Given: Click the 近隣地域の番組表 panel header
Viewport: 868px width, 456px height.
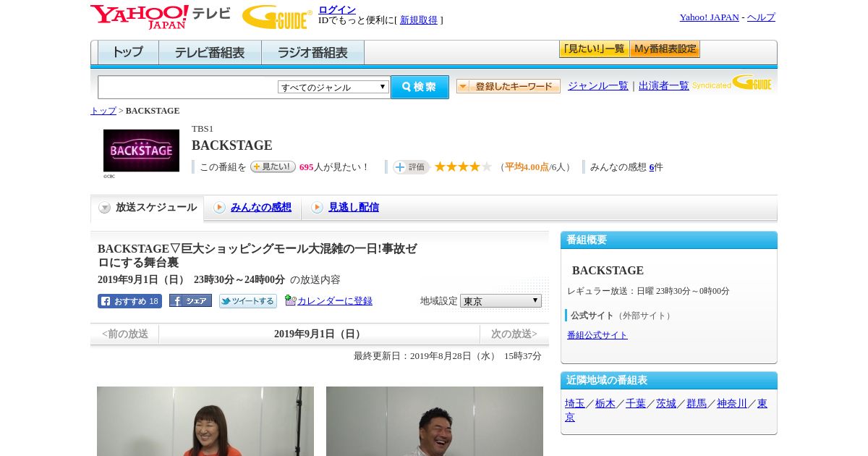Looking at the screenshot, I should coord(669,381).
